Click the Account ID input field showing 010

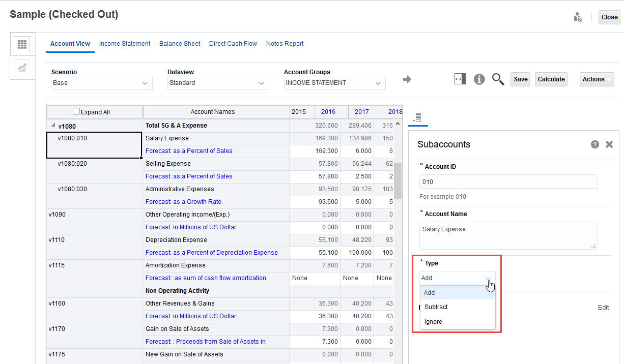[508, 181]
